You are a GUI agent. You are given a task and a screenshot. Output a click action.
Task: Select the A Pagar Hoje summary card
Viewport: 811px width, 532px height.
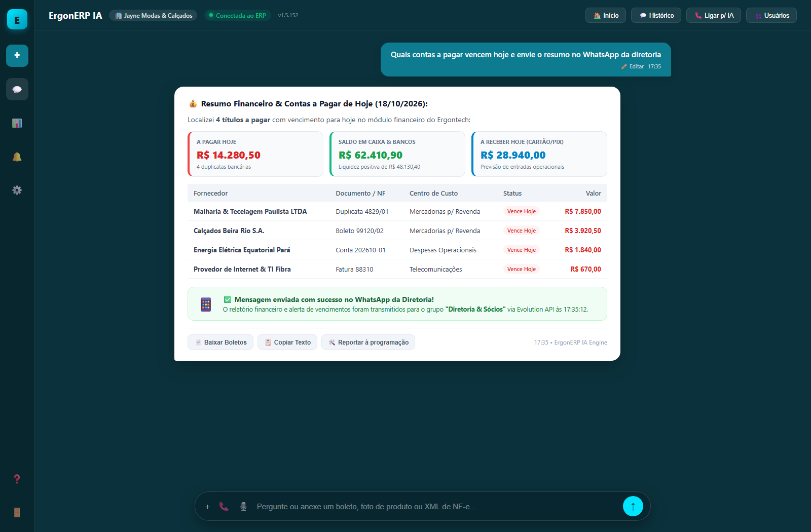(255, 154)
